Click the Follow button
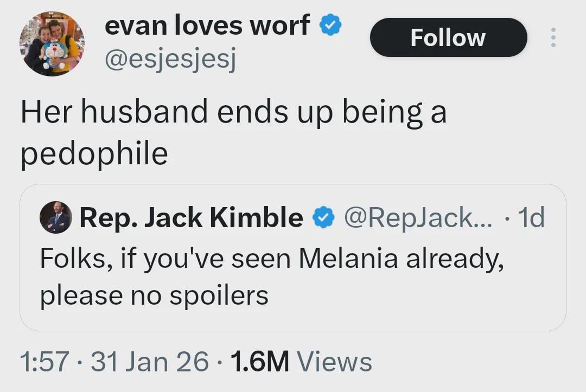This screenshot has height=392, width=586. click(x=448, y=37)
